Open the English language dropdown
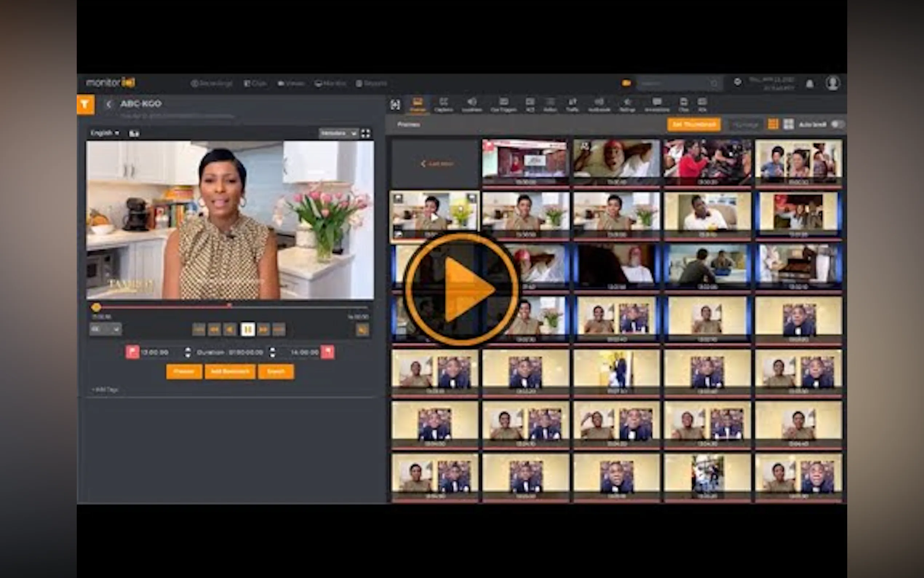The width and height of the screenshot is (924, 578). (x=105, y=133)
